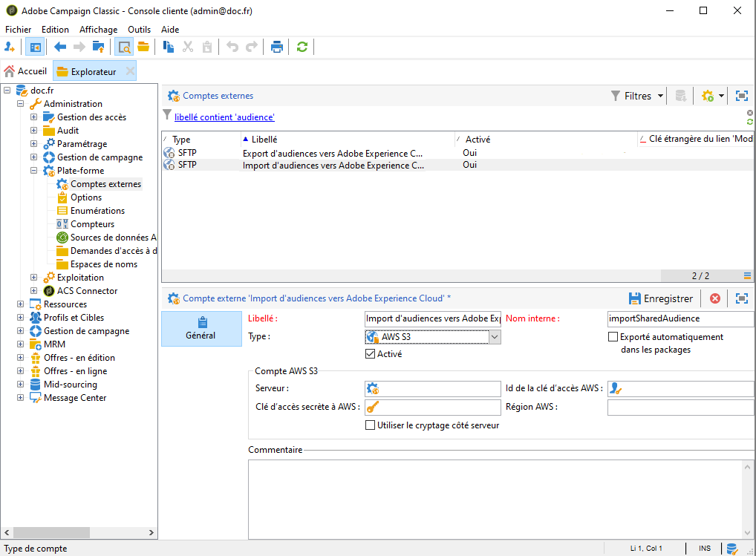Collapse the doc.fr root node
The image size is (756, 556).
[x=7, y=90]
